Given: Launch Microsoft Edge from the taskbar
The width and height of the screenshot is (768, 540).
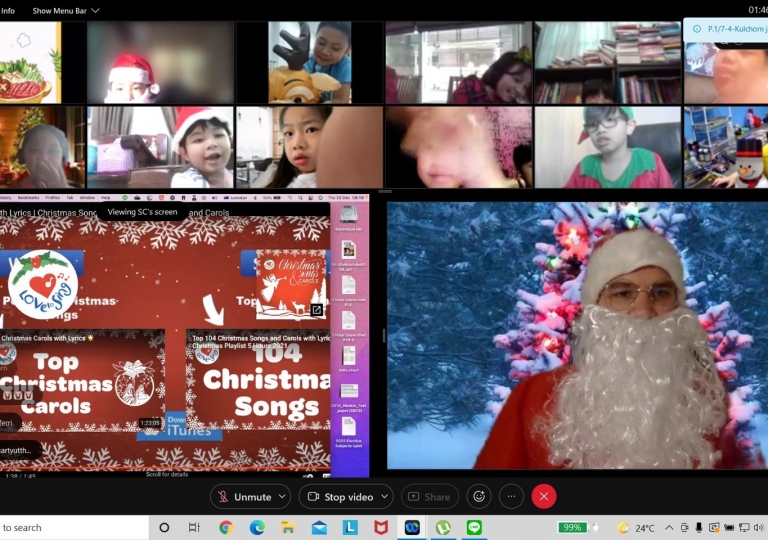Looking at the screenshot, I should (257, 528).
